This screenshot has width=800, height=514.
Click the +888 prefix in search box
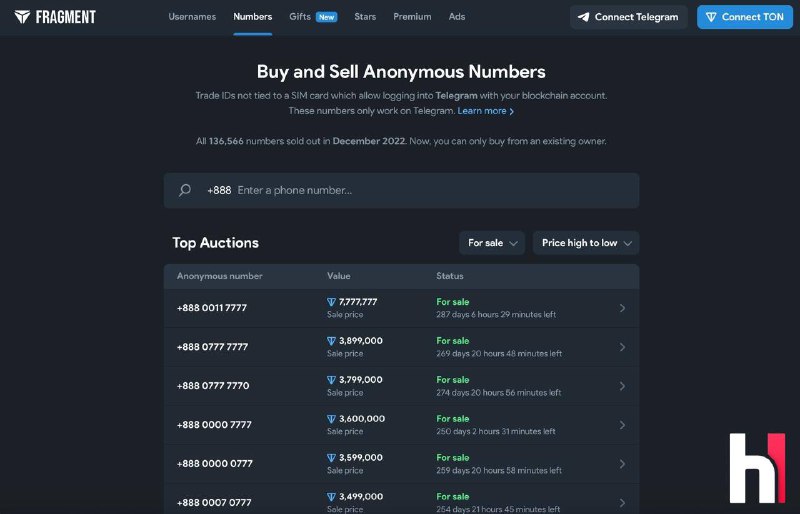tap(219, 190)
